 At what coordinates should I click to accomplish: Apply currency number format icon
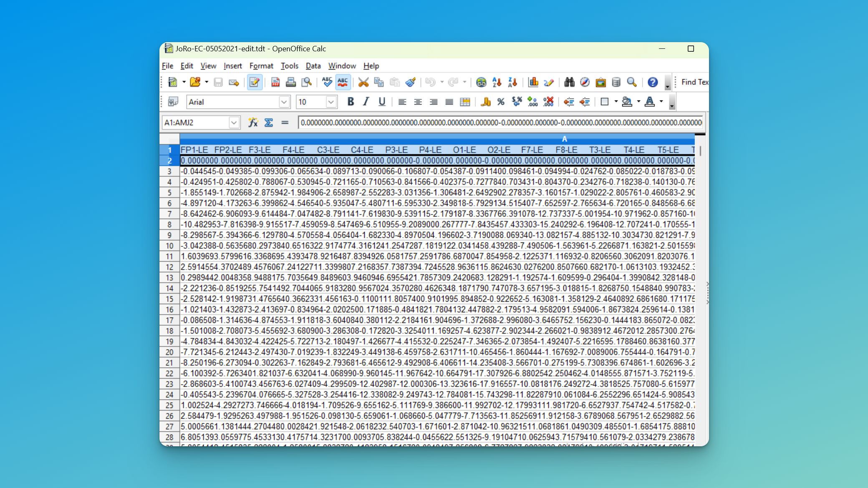(485, 102)
